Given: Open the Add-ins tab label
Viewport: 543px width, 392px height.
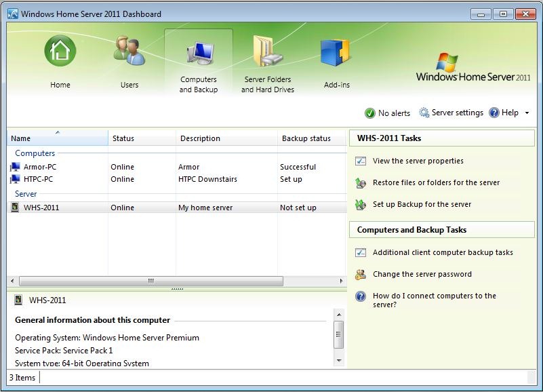Looking at the screenshot, I should 337,85.
